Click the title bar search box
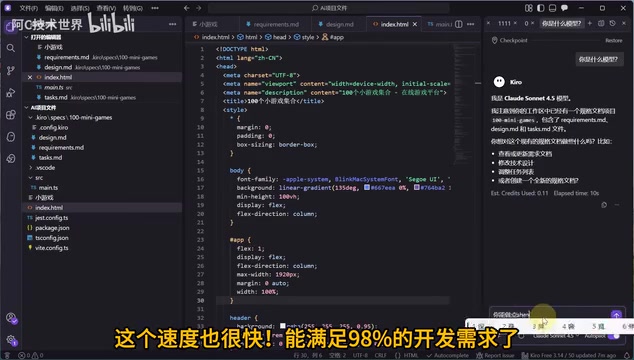The image size is (634, 360). pyautogui.click(x=329, y=8)
